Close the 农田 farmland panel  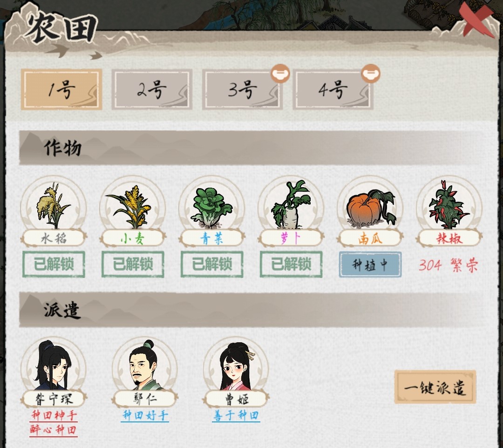coord(476,19)
